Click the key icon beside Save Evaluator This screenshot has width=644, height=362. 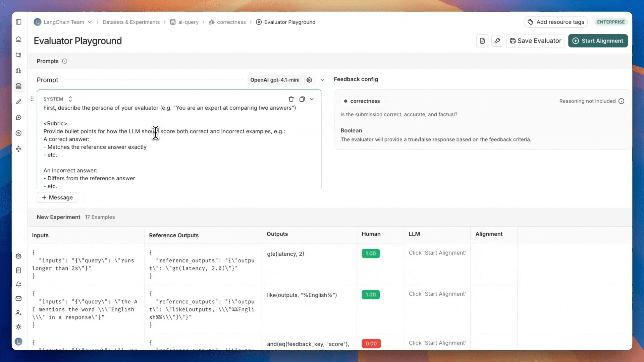click(x=497, y=41)
